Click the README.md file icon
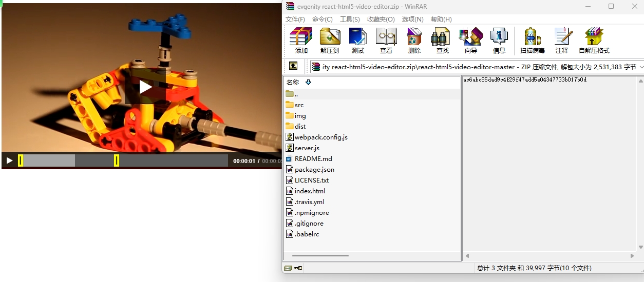This screenshot has height=282, width=644. [x=290, y=158]
